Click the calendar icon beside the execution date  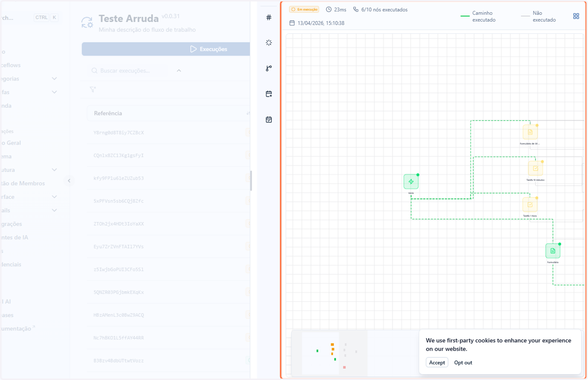coord(292,23)
